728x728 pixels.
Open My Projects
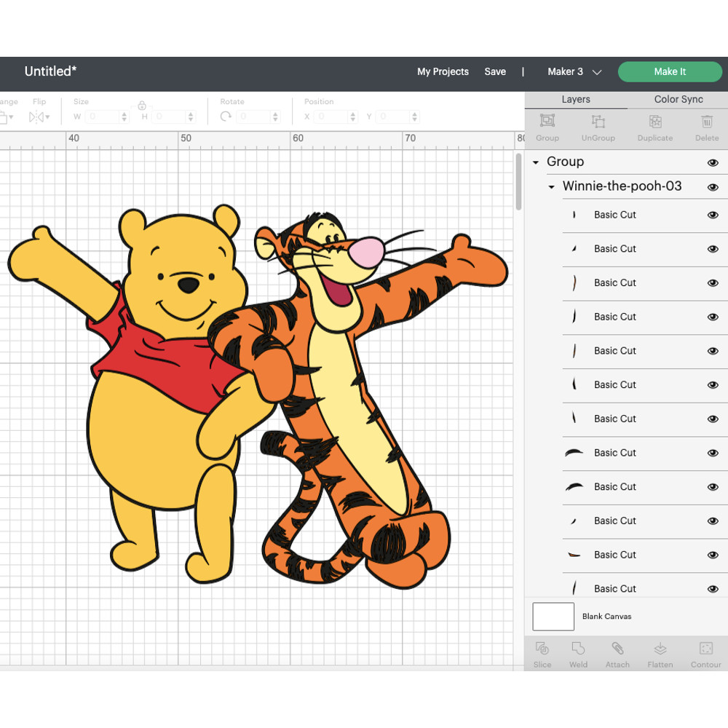point(443,72)
